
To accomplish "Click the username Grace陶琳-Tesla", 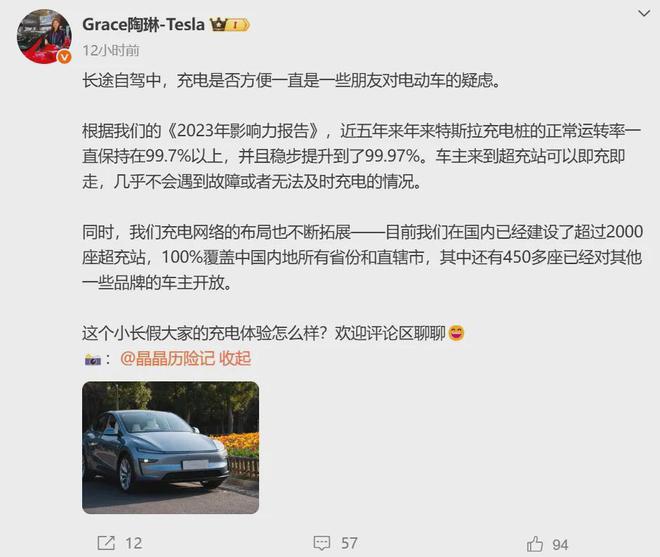I will coord(144,25).
